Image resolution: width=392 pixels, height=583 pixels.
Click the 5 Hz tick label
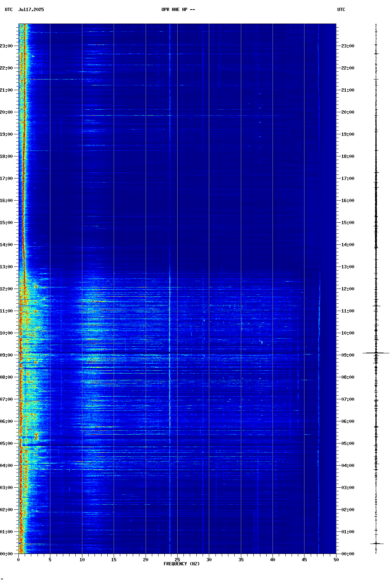(50, 560)
